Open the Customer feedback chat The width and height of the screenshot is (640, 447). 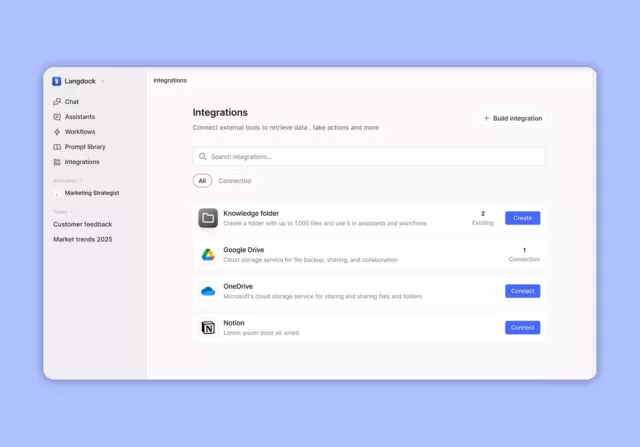click(x=82, y=224)
